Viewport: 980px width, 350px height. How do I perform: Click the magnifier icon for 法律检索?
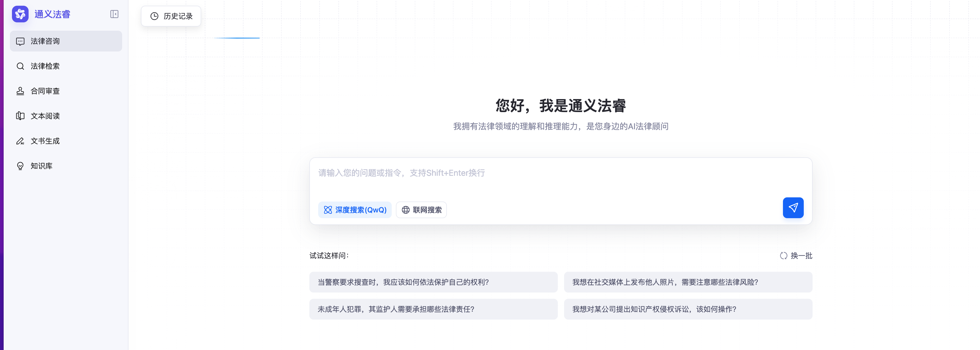pos(20,66)
